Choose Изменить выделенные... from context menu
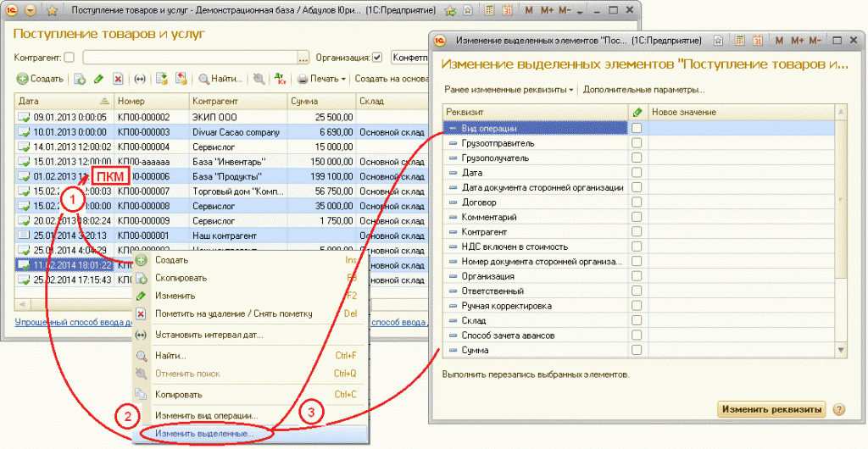868x449 pixels. tap(204, 434)
